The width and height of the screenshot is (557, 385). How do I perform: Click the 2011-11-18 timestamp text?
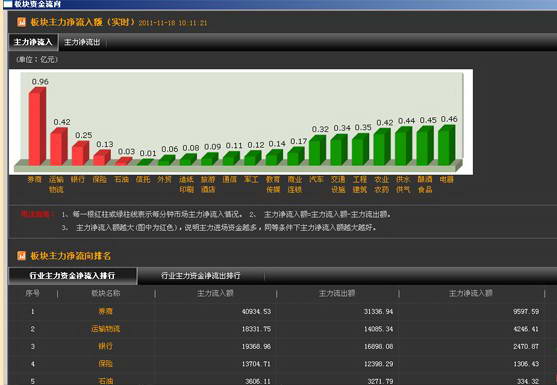(173, 23)
